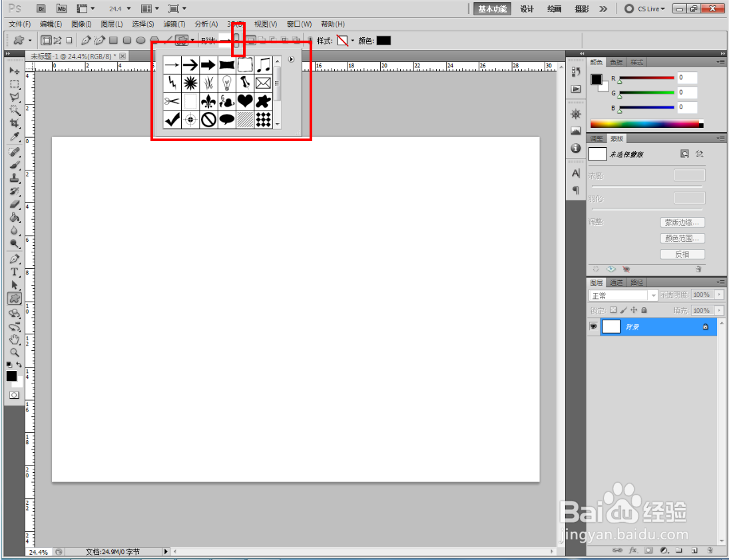Enable Paths mode in options bar
Screen dimensions: 729x560
point(58,41)
